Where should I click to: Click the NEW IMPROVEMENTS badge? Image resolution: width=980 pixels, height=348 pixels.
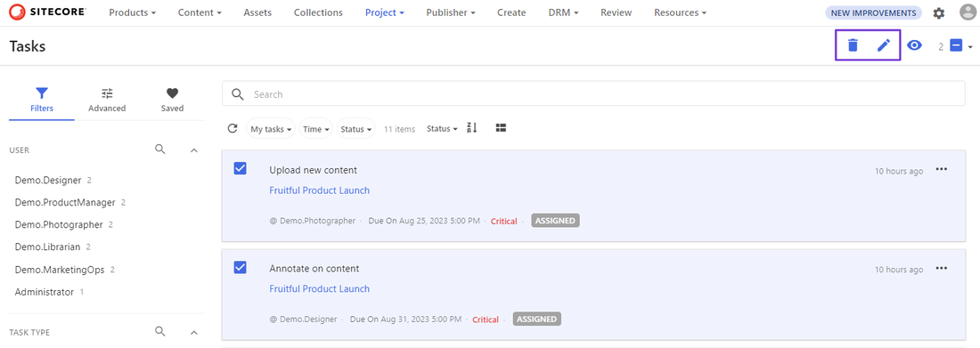pos(873,12)
